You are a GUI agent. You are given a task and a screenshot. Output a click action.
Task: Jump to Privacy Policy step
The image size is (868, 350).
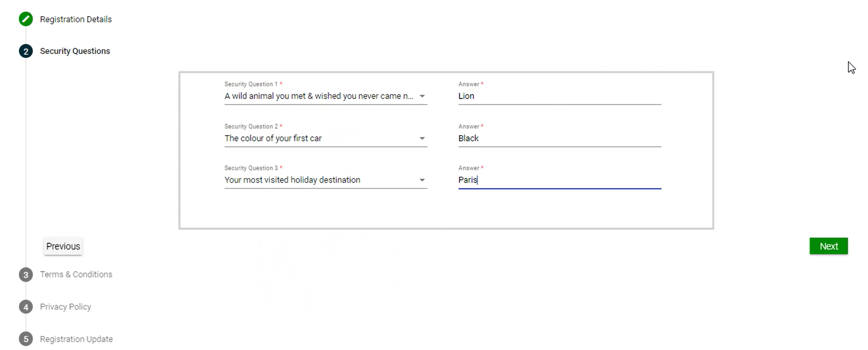pos(66,307)
